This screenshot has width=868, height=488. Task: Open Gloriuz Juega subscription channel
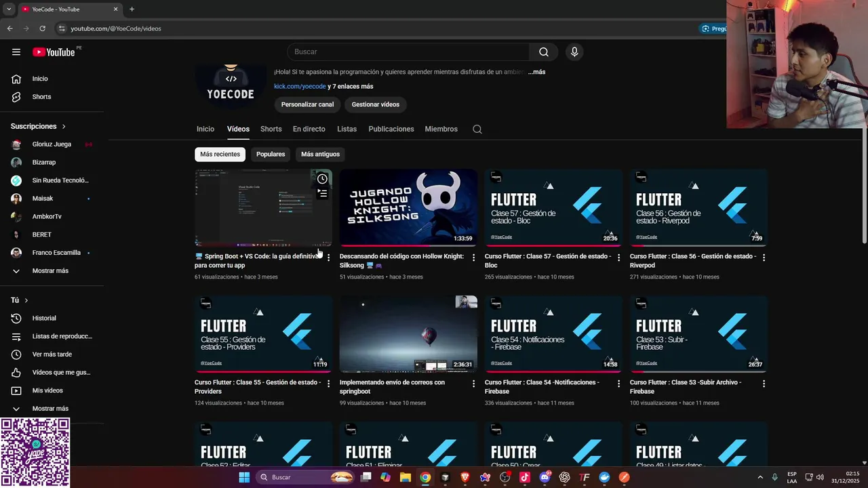[x=52, y=144]
